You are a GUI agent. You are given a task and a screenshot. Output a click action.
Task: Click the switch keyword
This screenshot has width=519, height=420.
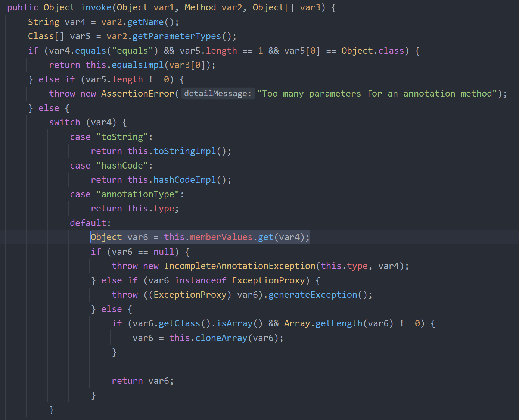65,122
